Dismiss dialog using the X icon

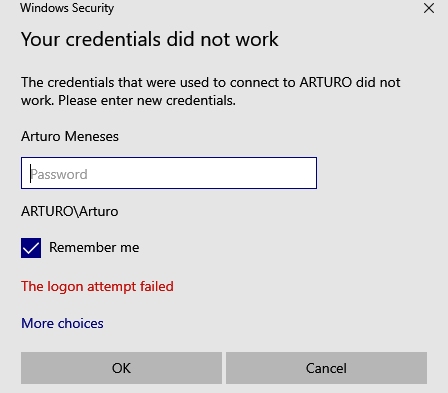[x=429, y=8]
